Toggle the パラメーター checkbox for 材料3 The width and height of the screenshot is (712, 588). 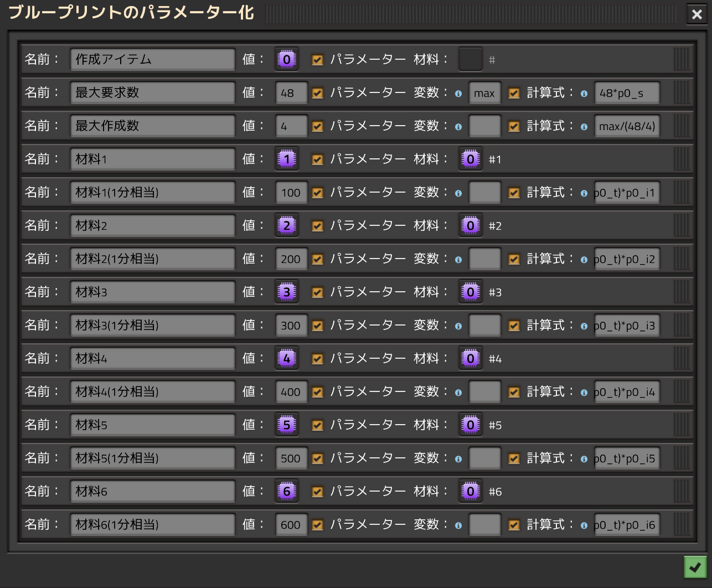click(x=318, y=292)
